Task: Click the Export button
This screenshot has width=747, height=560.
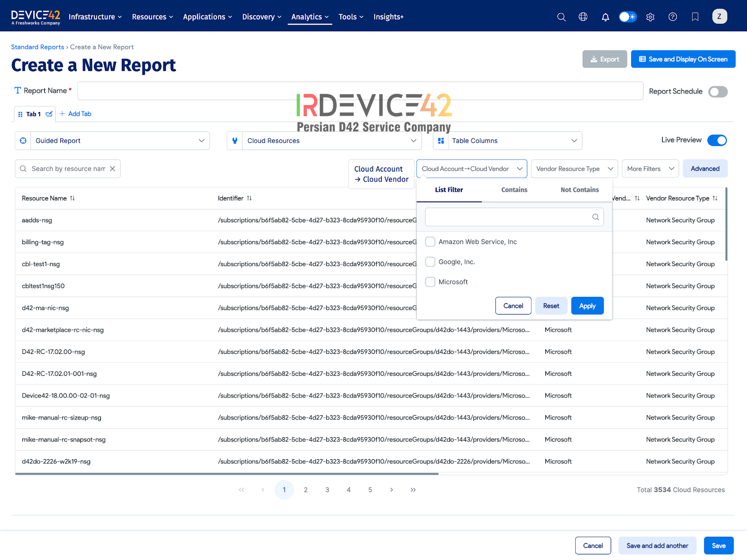Action: [x=605, y=59]
